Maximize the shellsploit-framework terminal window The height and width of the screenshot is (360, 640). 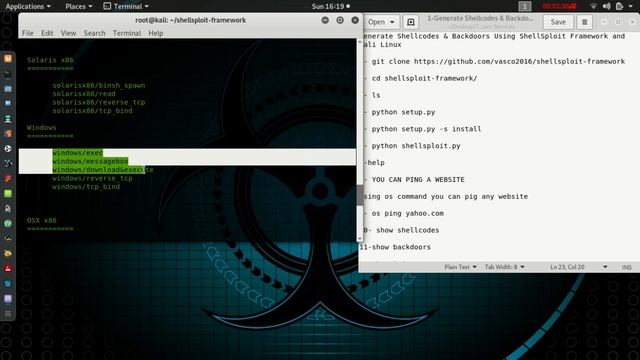(x=340, y=20)
